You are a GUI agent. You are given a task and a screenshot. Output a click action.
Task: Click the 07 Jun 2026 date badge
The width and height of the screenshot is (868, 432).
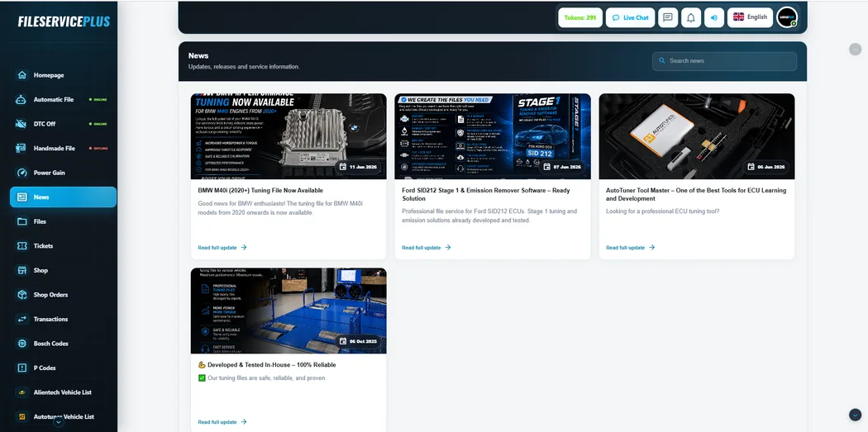[x=563, y=167]
